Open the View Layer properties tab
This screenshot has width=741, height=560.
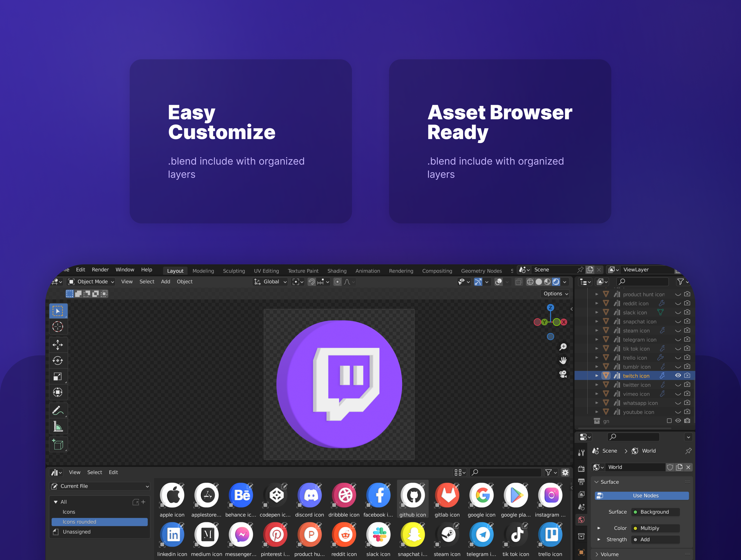pos(581,494)
